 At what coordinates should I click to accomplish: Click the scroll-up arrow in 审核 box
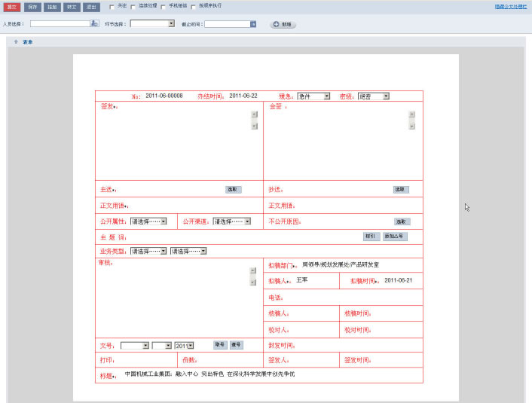pyautogui.click(x=253, y=270)
